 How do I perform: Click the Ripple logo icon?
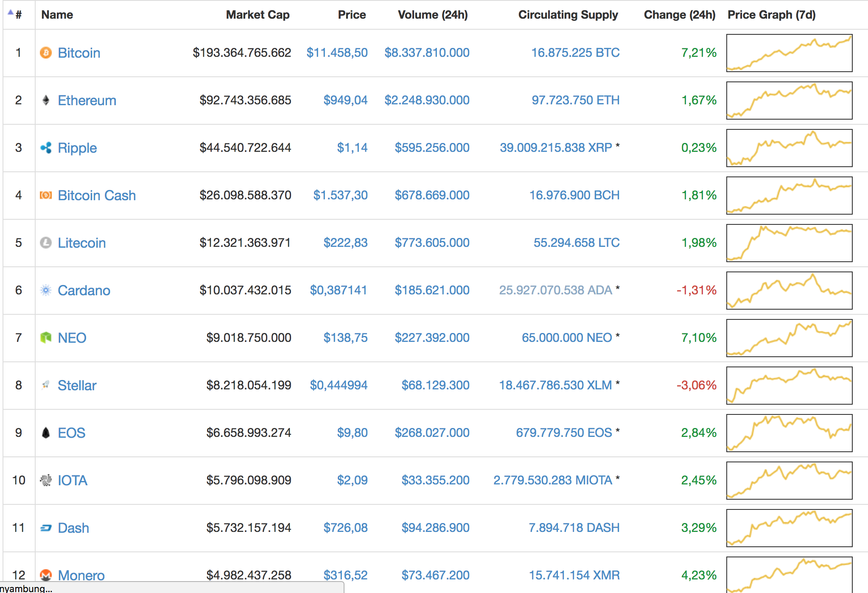pyautogui.click(x=46, y=148)
